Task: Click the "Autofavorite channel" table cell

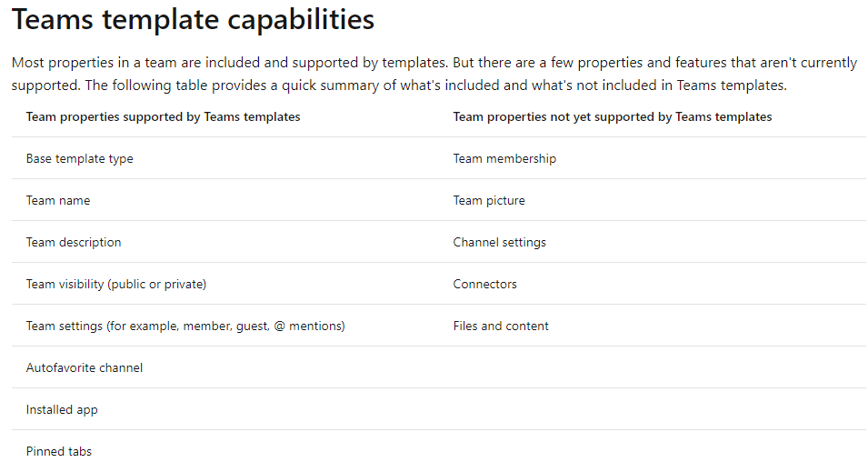Action: pos(84,367)
